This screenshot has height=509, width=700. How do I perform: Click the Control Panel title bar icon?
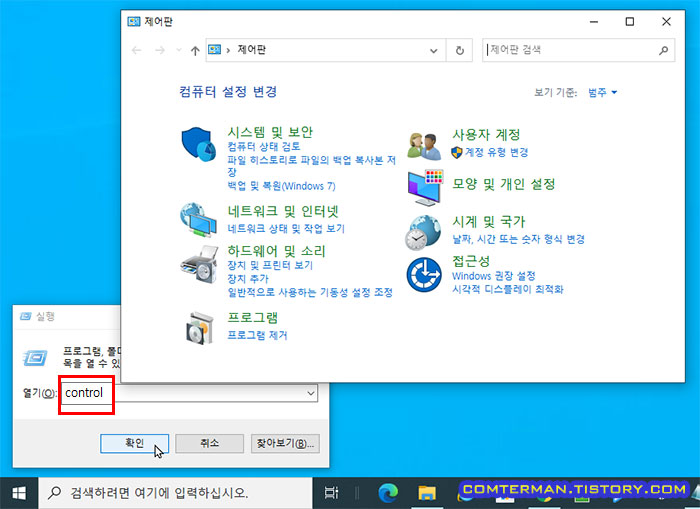133,21
